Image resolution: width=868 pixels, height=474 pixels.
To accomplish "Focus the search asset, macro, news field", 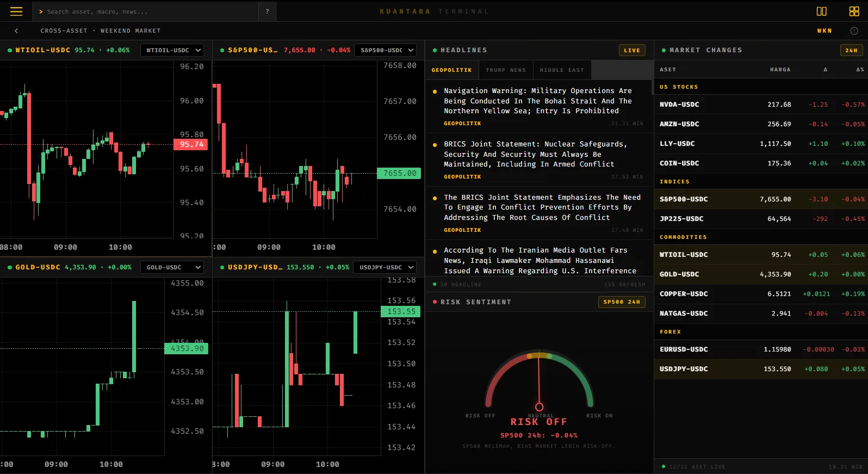I will pyautogui.click(x=146, y=11).
